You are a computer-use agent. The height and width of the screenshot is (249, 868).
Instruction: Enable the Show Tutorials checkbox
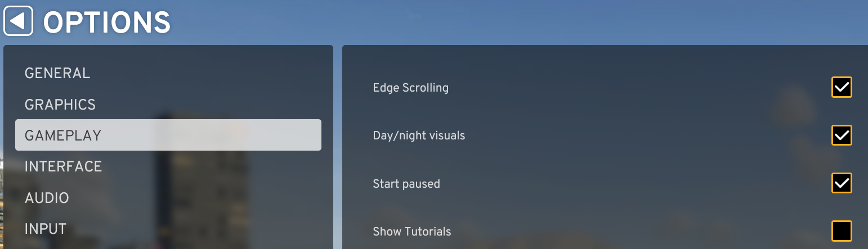coord(842,231)
